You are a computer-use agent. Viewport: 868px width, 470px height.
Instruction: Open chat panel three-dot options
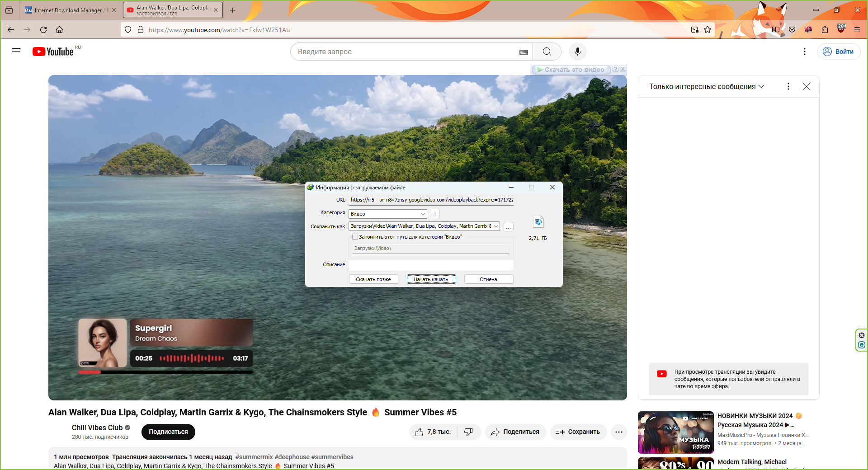pyautogui.click(x=788, y=86)
